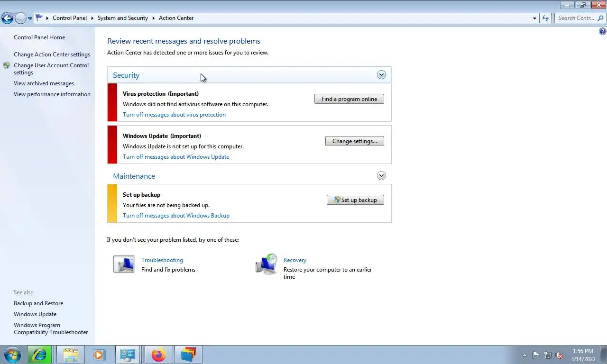Open the Recovery link
Viewport: 607px width, 364px height.
click(295, 260)
